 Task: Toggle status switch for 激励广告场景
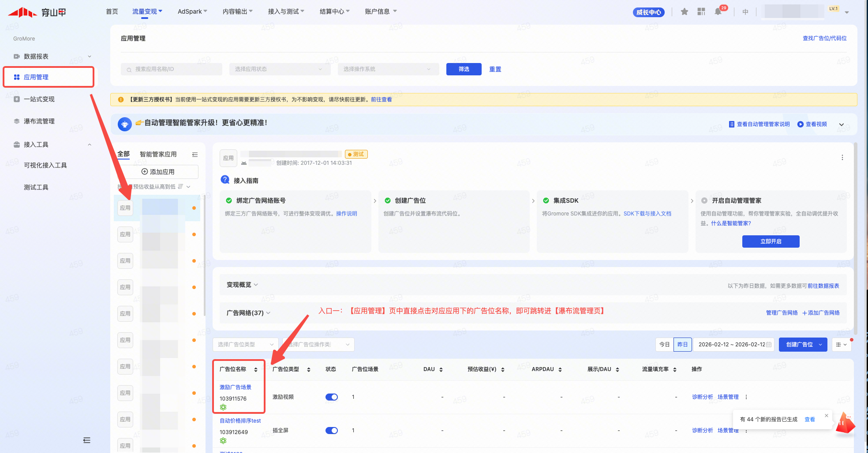331,397
